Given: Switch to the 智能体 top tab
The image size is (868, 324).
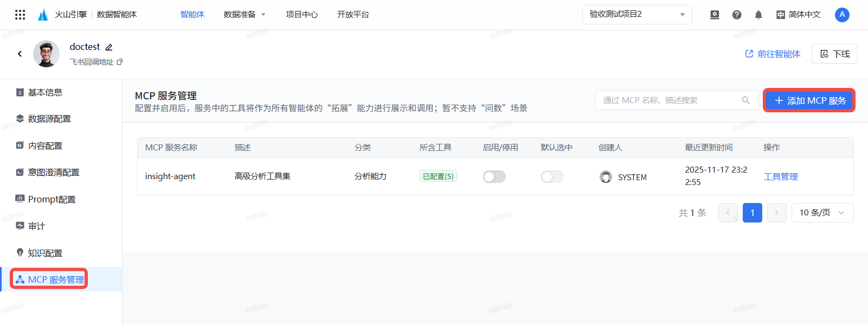Looking at the screenshot, I should click(192, 15).
